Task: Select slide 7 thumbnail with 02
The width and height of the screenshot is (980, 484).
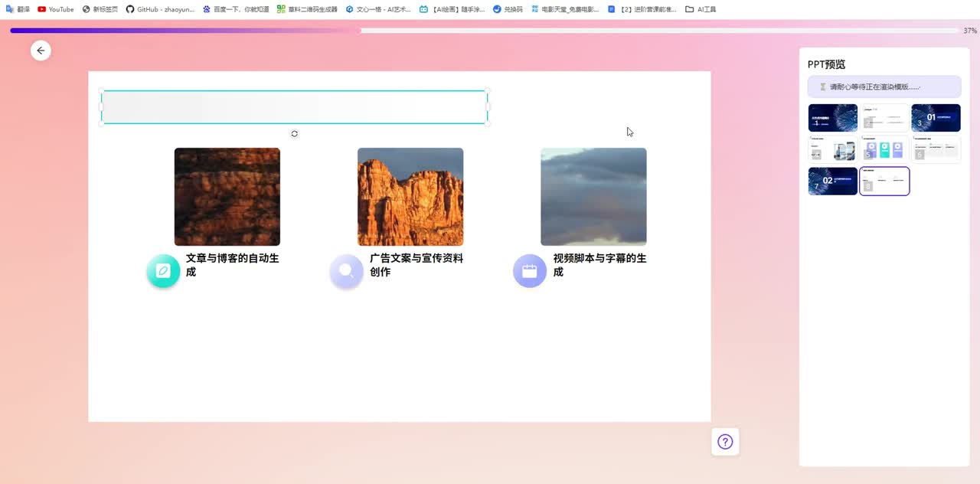Action: 832,181
